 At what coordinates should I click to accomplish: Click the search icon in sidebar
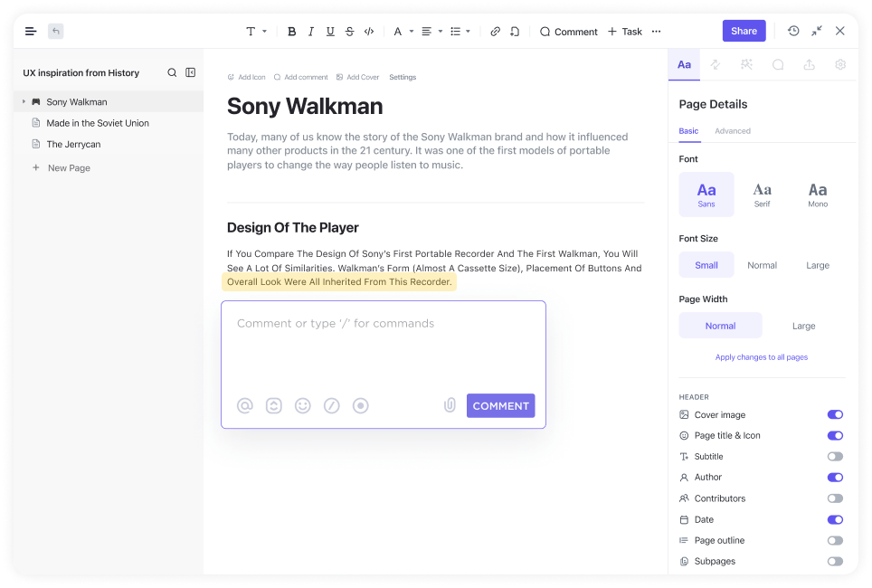pyautogui.click(x=172, y=72)
